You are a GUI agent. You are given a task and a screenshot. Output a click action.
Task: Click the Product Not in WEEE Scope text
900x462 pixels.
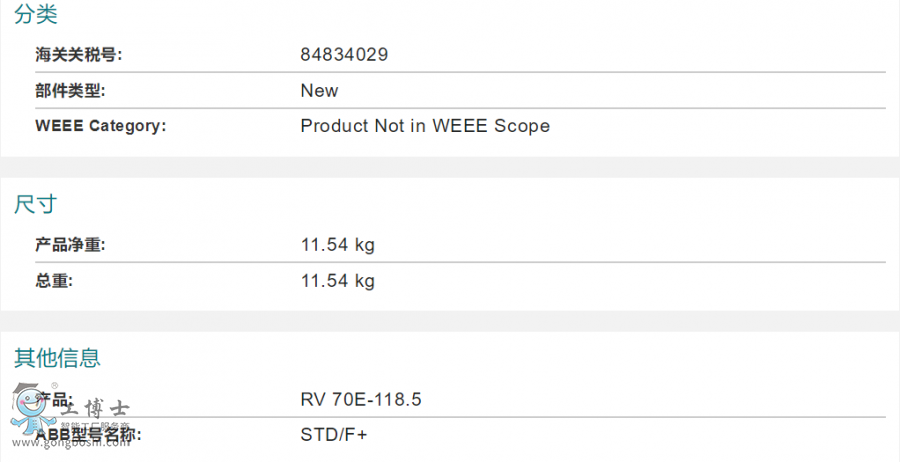[425, 126]
